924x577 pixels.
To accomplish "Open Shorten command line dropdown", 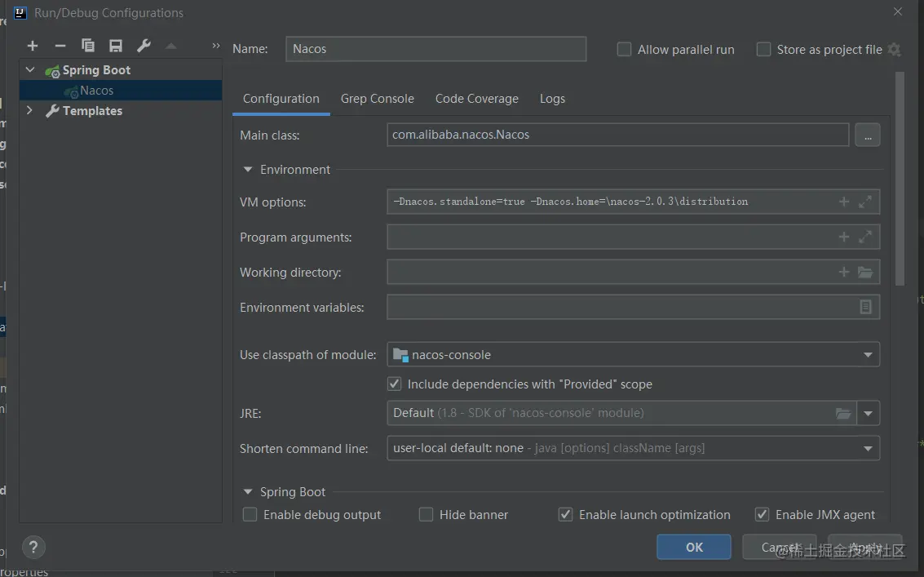I will pyautogui.click(x=868, y=449).
